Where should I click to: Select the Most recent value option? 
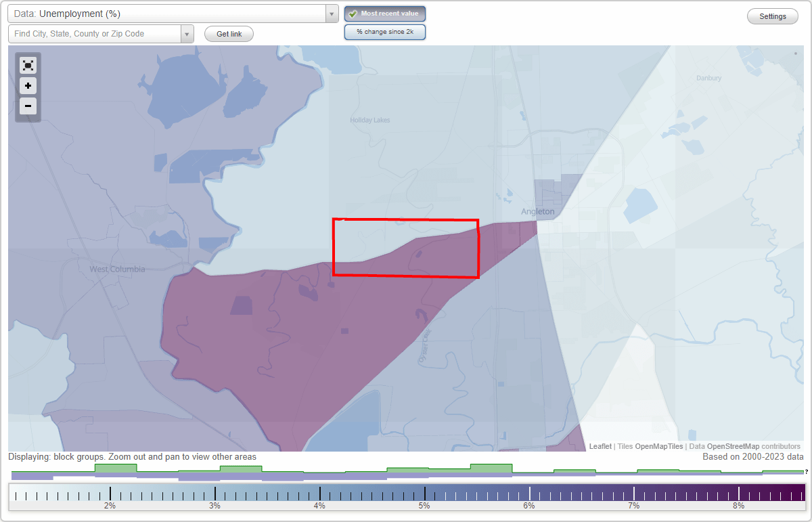click(385, 14)
